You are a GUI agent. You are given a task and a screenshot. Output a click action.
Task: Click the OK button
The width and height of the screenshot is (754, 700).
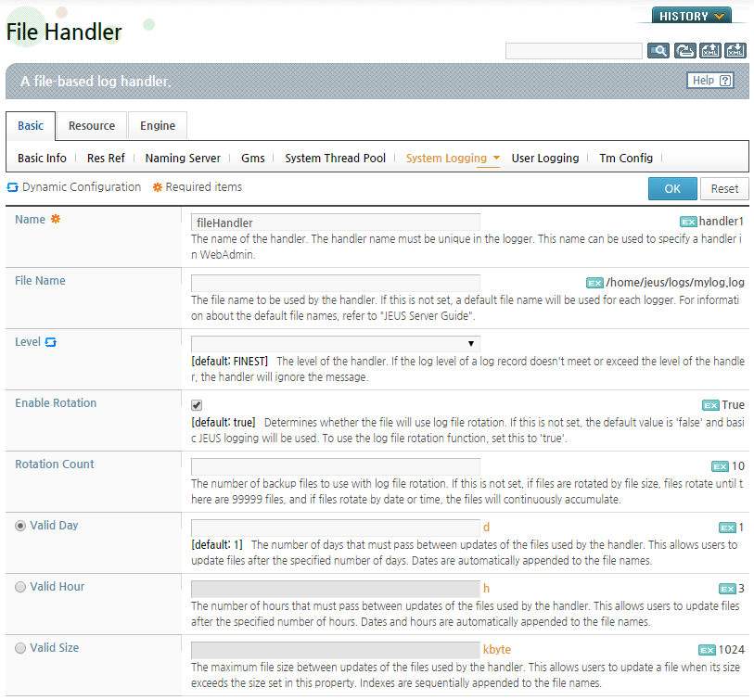pyautogui.click(x=672, y=188)
